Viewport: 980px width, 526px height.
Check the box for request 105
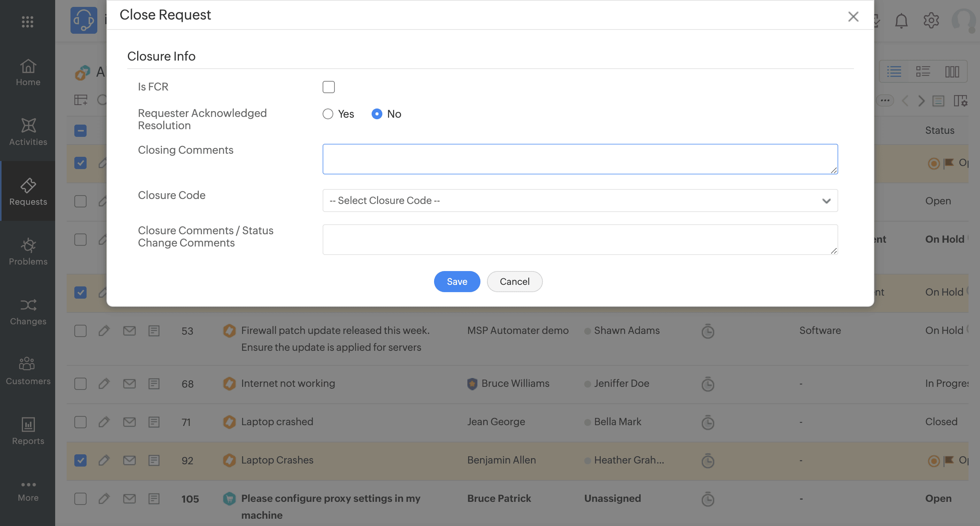(x=80, y=498)
